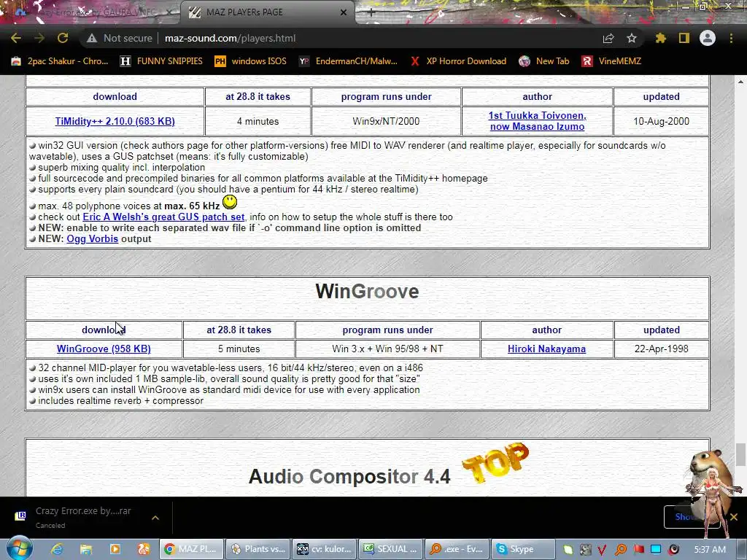The image size is (747, 560).
Task: Open the Chrome three-dot menu
Action: click(731, 38)
